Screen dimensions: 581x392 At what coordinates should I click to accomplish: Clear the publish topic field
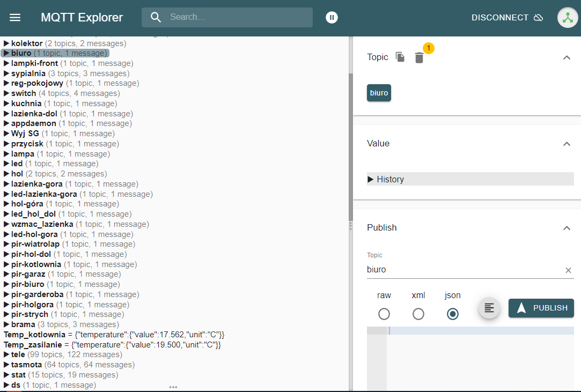tap(569, 270)
